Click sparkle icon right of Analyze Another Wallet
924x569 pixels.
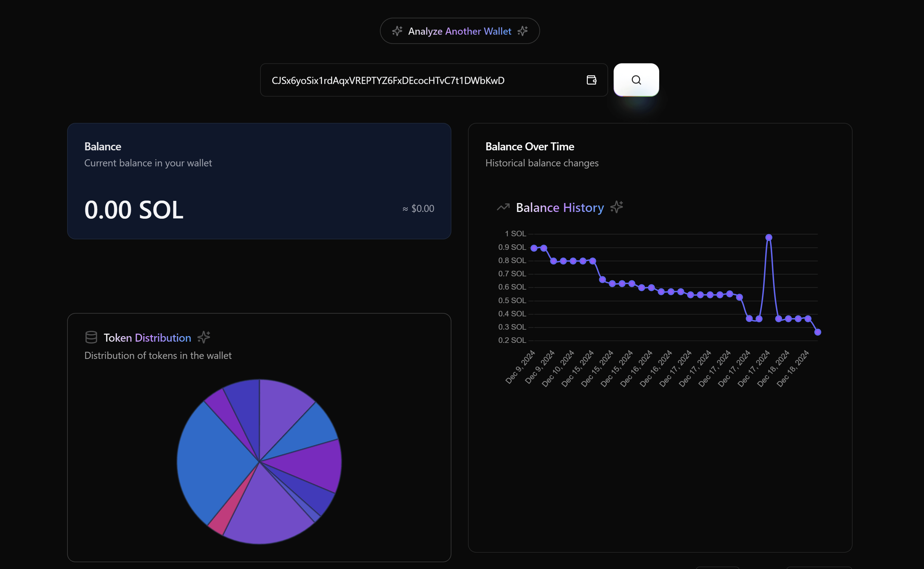pyautogui.click(x=523, y=31)
